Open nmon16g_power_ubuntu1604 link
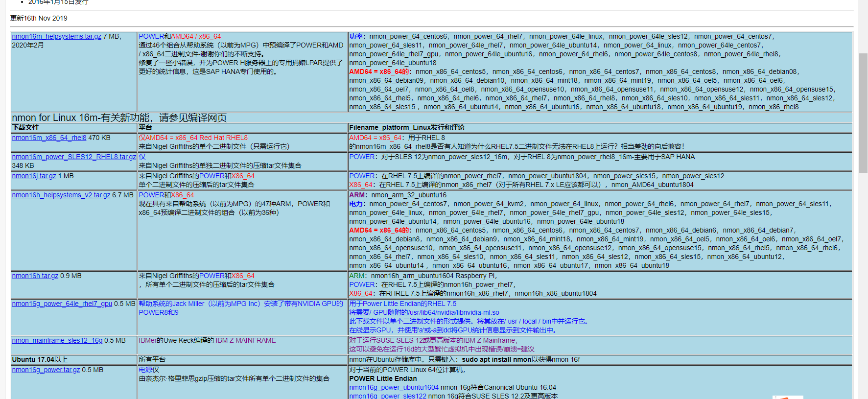868x399 pixels. pyautogui.click(x=394, y=387)
